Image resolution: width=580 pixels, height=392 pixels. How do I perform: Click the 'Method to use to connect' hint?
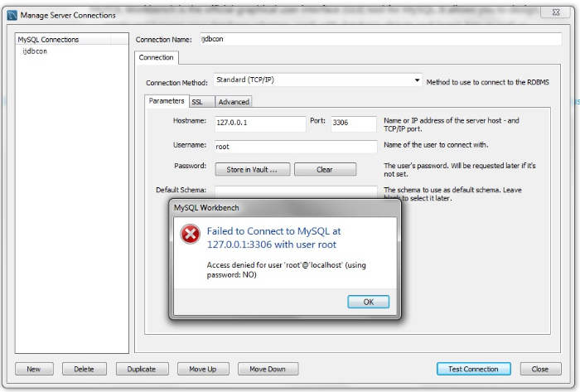(x=487, y=82)
